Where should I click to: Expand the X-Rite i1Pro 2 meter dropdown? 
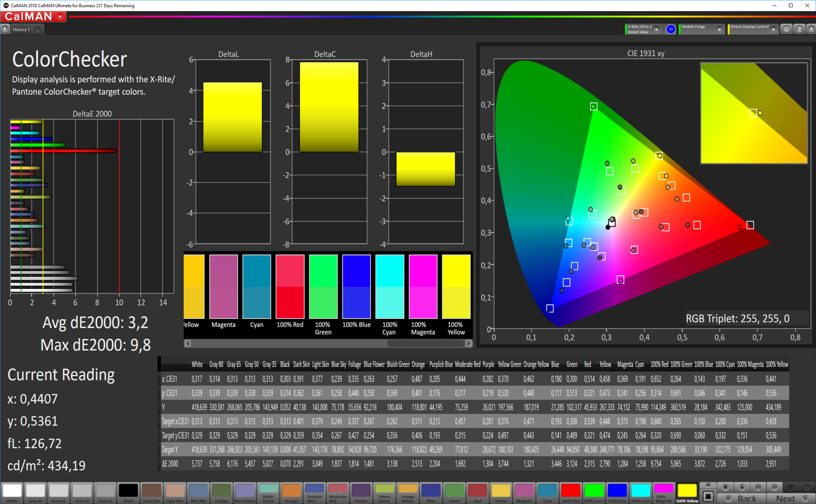coord(657,29)
